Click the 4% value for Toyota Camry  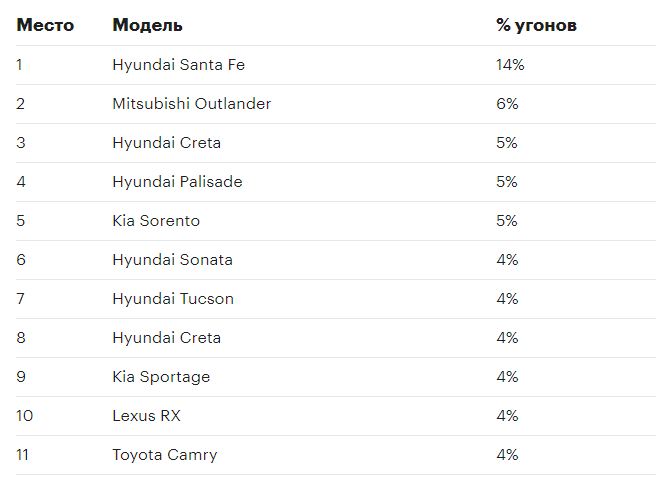point(507,455)
